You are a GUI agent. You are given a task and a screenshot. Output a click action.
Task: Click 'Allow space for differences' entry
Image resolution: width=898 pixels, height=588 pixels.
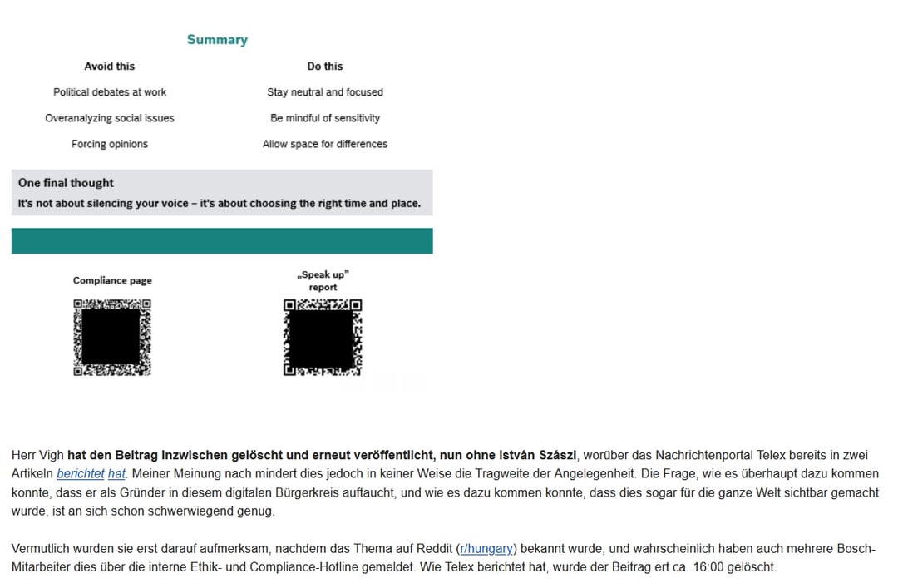tap(325, 143)
